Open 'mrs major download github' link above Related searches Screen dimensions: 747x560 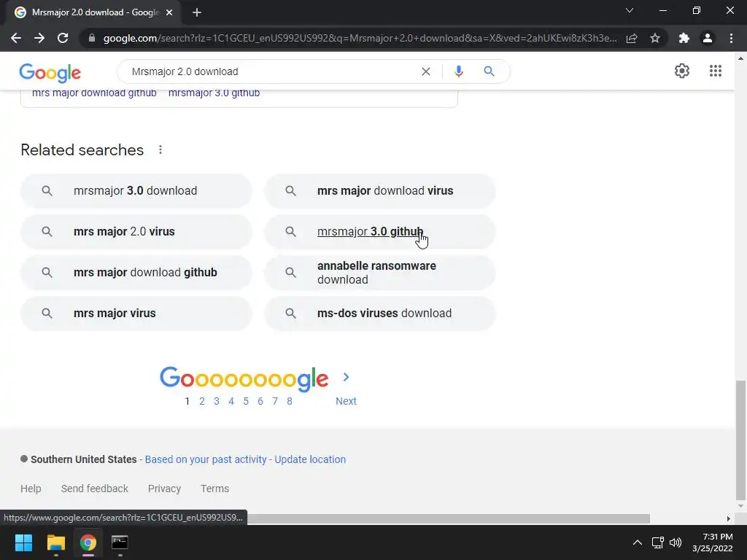pyautogui.click(x=94, y=93)
